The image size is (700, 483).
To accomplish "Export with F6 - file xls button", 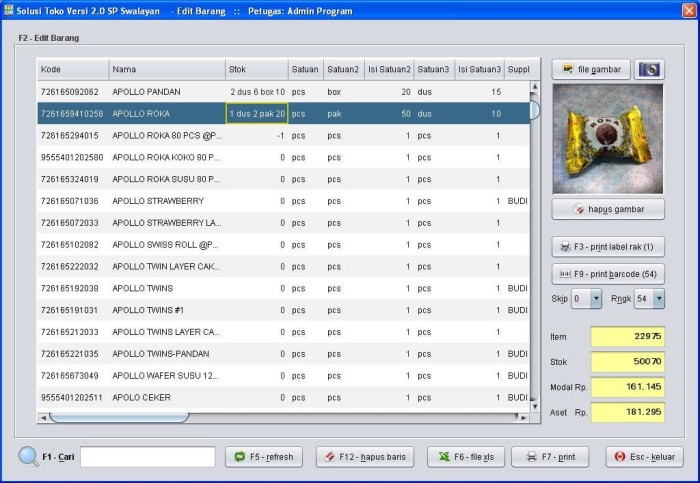I will [x=466, y=457].
